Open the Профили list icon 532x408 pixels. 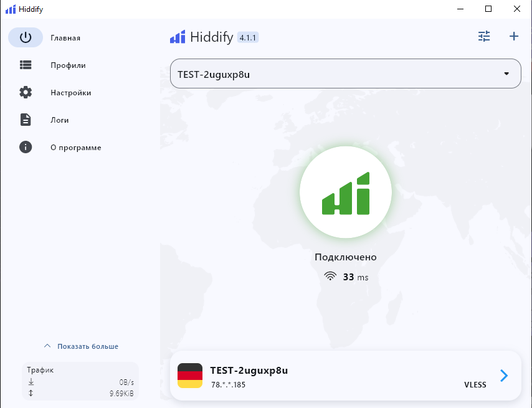(26, 65)
